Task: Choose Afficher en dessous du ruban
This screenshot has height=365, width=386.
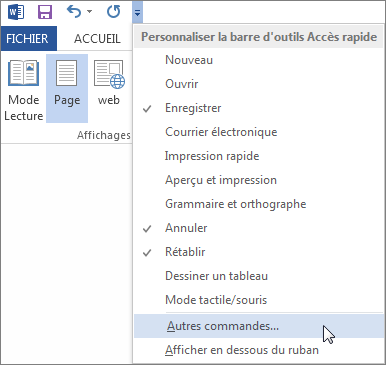Action: [258, 350]
